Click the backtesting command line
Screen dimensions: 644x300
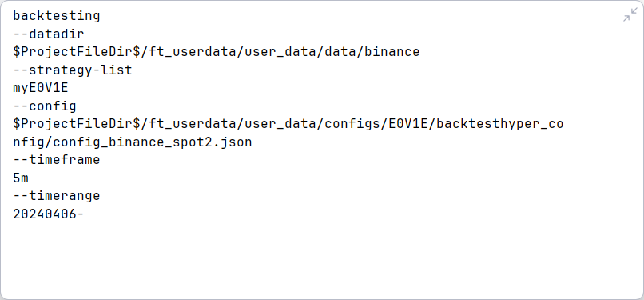click(x=57, y=16)
